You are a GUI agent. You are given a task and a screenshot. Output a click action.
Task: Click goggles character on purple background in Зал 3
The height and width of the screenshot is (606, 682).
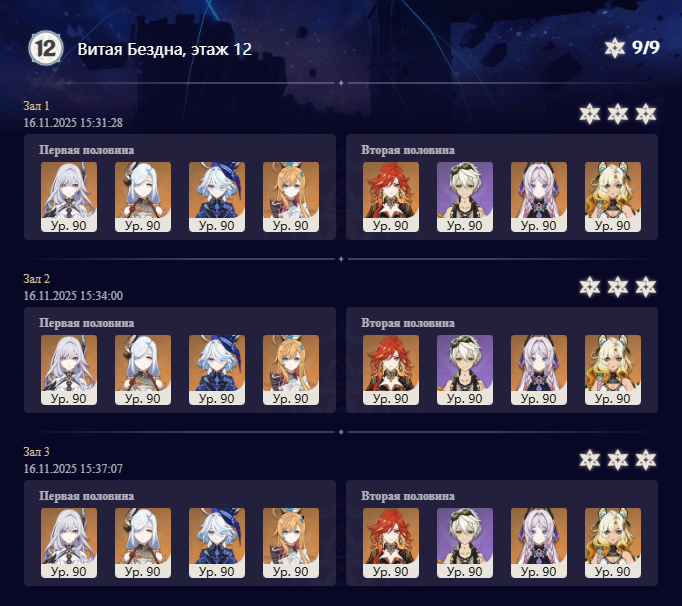465,543
